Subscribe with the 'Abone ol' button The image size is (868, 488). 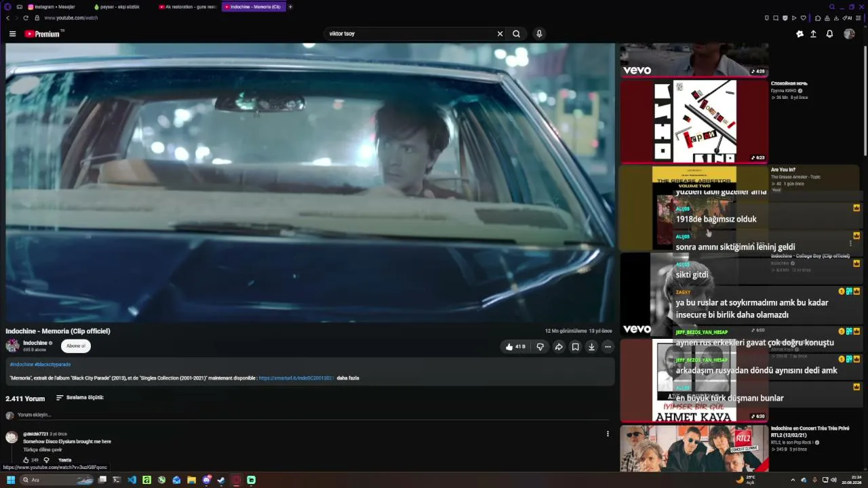click(x=76, y=346)
